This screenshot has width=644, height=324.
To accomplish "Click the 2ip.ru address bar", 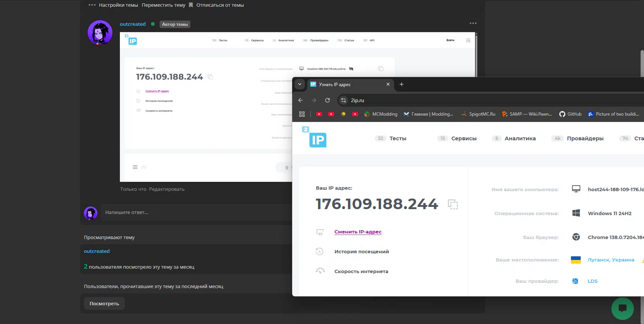I will point(491,100).
